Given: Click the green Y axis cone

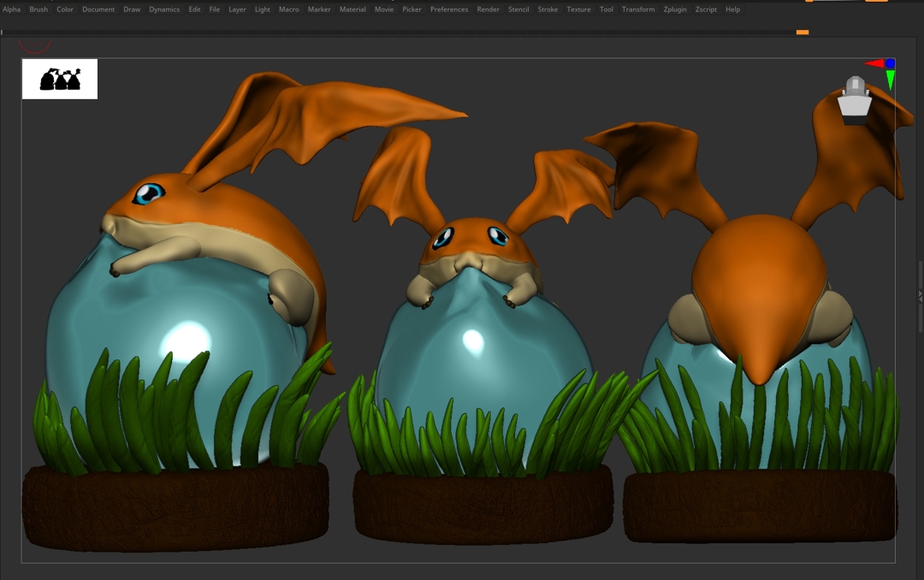Looking at the screenshot, I should 890,80.
